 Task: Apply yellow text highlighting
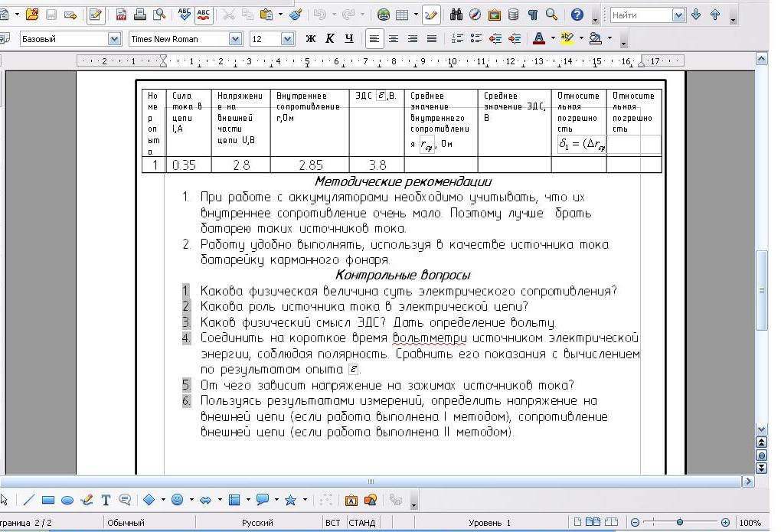(x=567, y=39)
